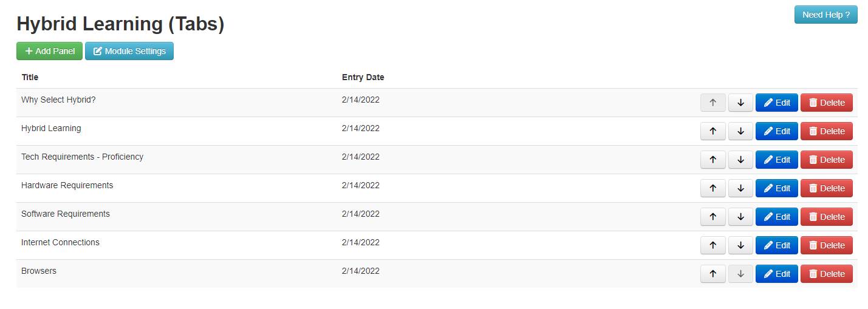Viewport: 868px width, 309px height.
Task: Click the Add Panel button
Action: [49, 51]
